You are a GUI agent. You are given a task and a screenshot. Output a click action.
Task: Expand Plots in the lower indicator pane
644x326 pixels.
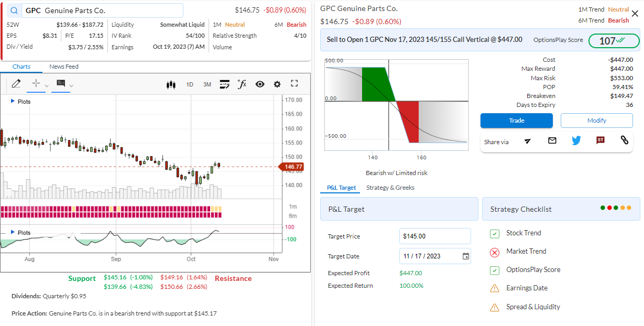click(x=21, y=233)
